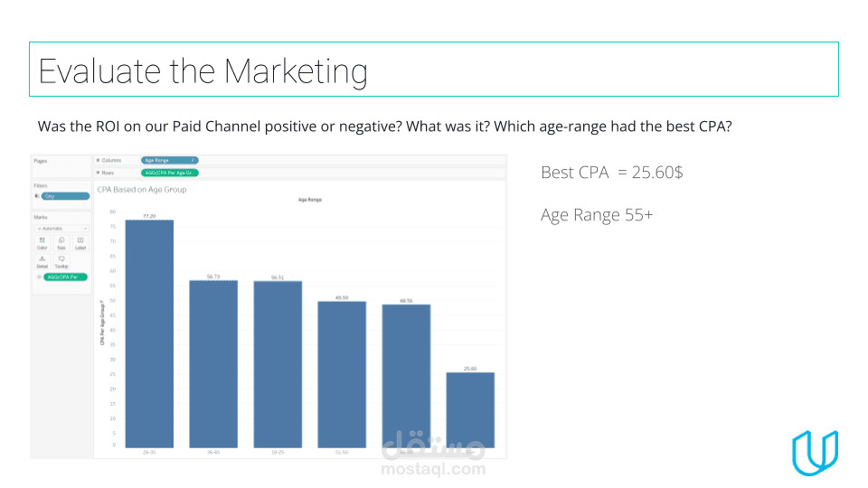This screenshot has width=868, height=488.
Task: Click the Rows shelf icon
Action: tap(98, 173)
